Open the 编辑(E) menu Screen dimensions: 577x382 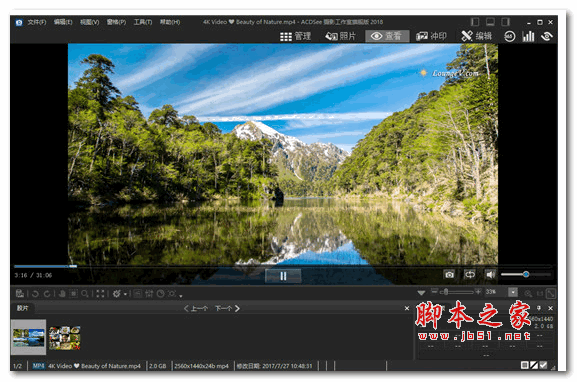(x=63, y=22)
